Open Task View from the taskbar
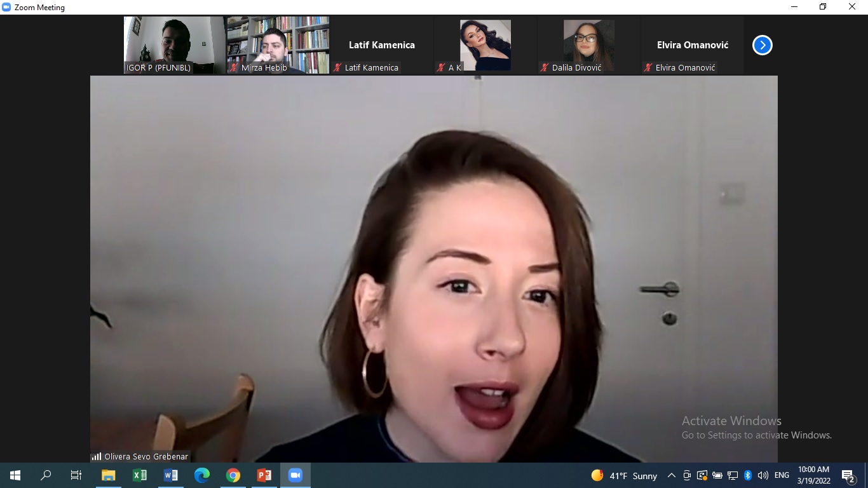 pyautogui.click(x=76, y=475)
